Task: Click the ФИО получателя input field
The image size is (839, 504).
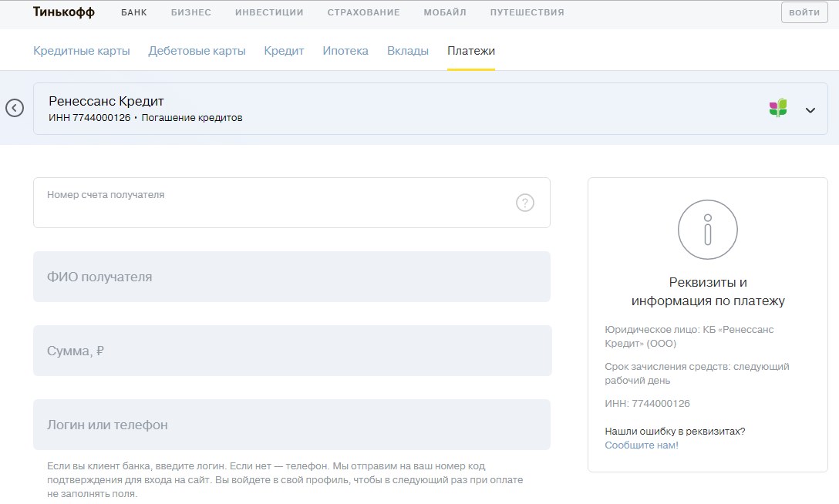Action: [x=291, y=277]
